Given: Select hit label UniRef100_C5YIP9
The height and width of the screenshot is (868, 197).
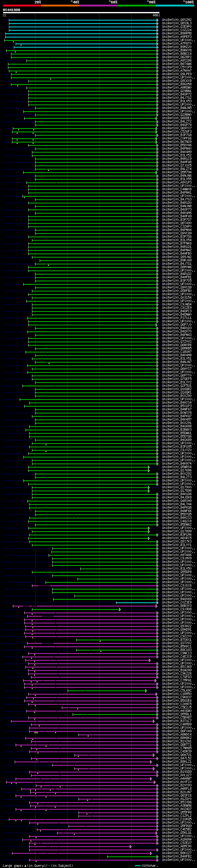Looking at the screenshot, I should [x=176, y=67].
